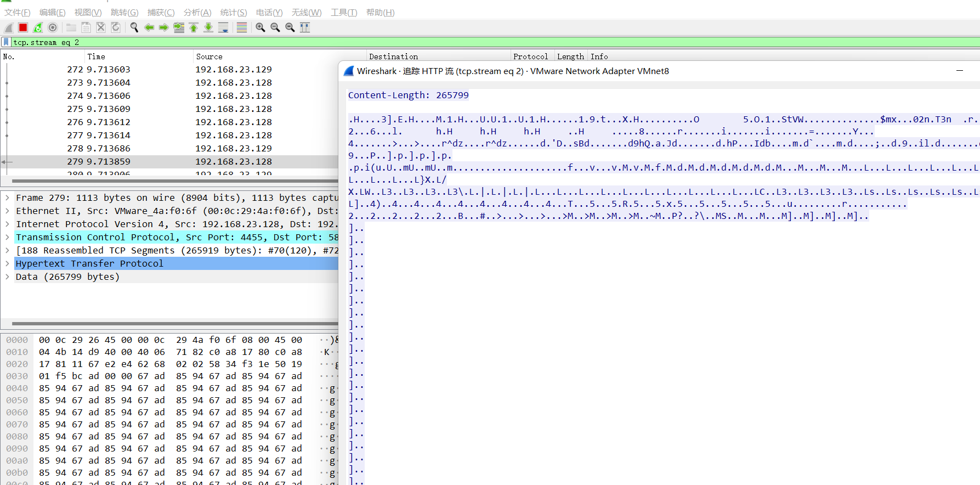Image resolution: width=980 pixels, height=485 pixels.
Task: Open the 帮助(H) menu
Action: (x=381, y=12)
